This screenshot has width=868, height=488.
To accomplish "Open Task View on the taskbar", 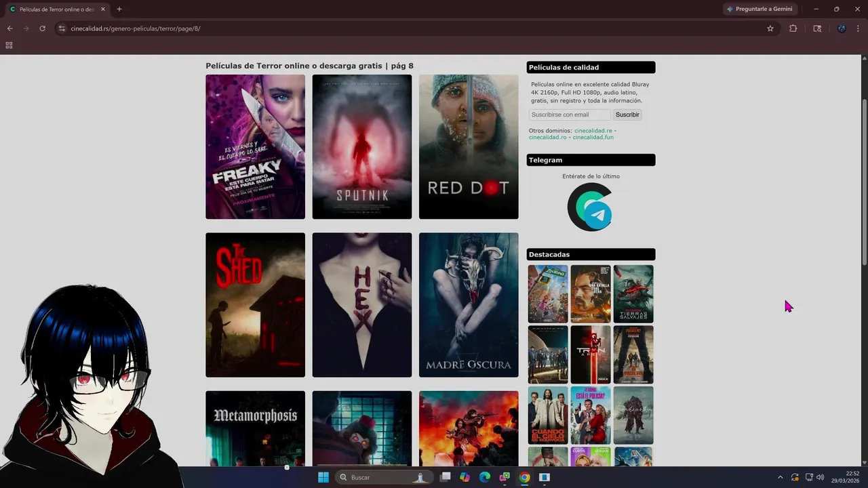I will 446,477.
